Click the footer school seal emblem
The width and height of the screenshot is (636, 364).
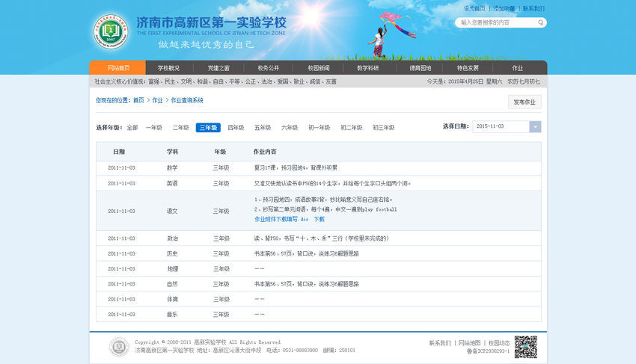pyautogui.click(x=119, y=347)
